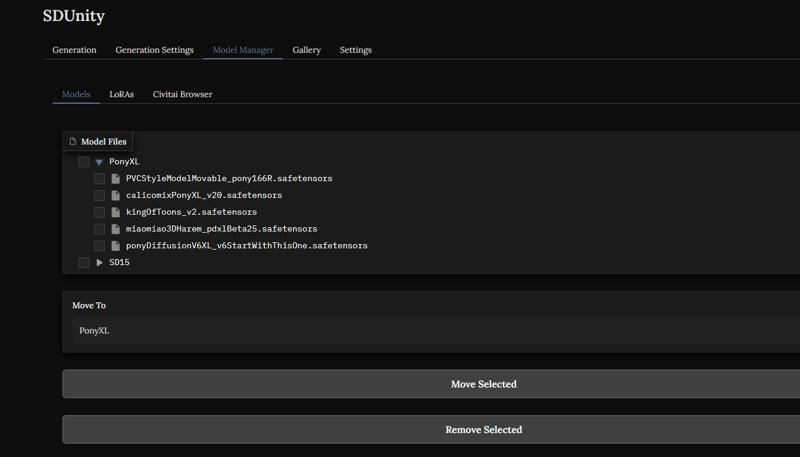Viewport: 800px width, 457px height.
Task: Click file icon beside PVCStyleModelMovable_pony166R.safetensors
Action: (116, 179)
